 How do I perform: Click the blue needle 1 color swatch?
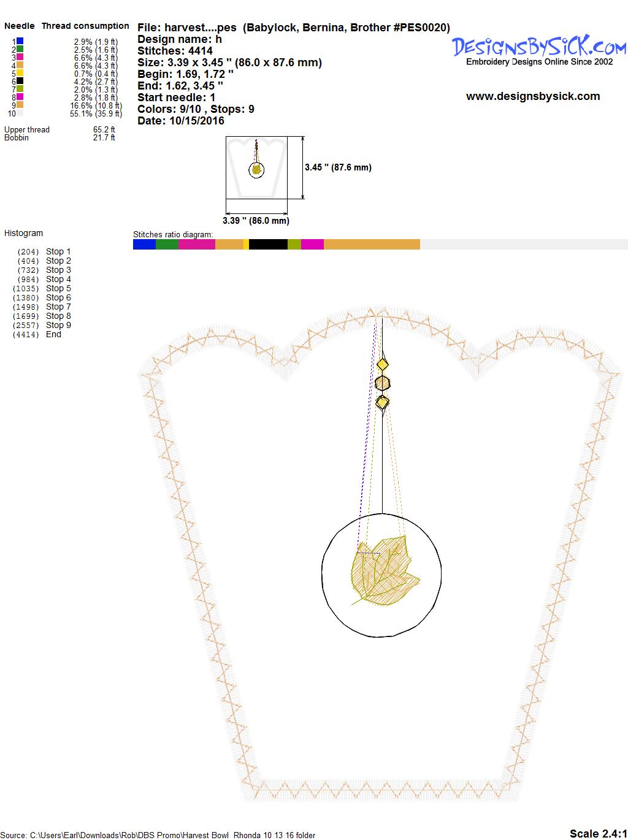tap(20, 41)
